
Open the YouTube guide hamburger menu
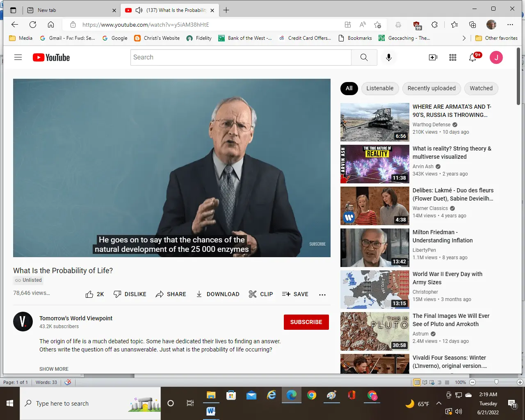coord(18,57)
